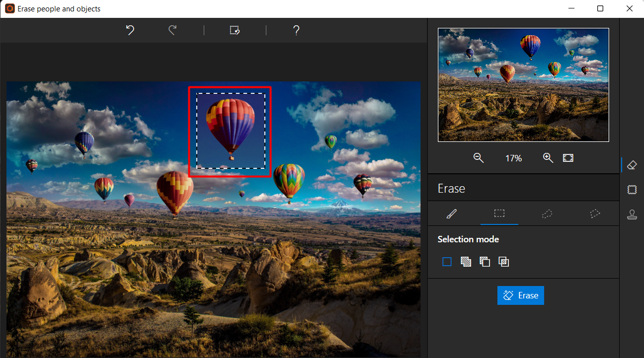This screenshot has height=358, width=644.
Task: Click the 17% zoom level value
Action: tap(513, 158)
